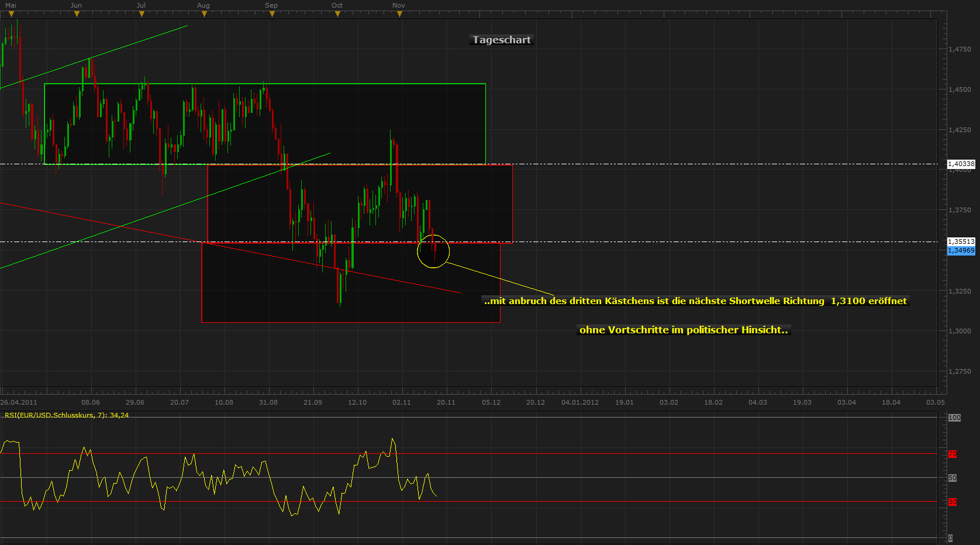Click the red RSI 30 level label

(x=953, y=502)
